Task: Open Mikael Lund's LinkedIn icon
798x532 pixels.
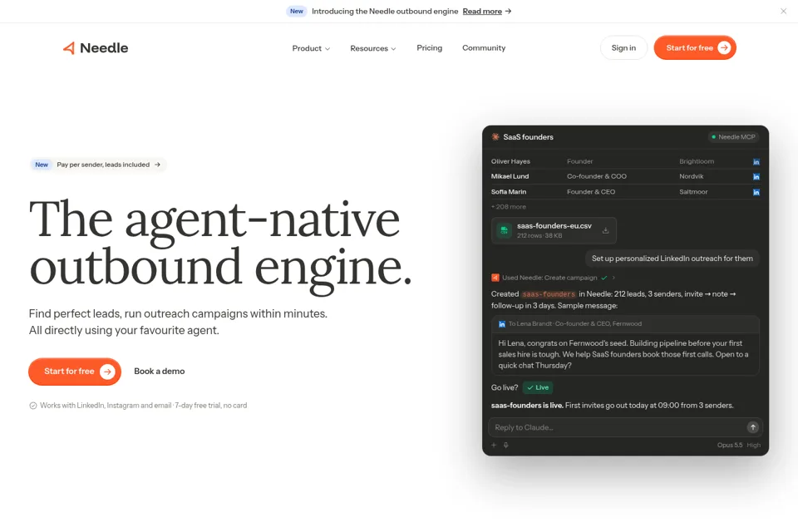Action: 756,177
